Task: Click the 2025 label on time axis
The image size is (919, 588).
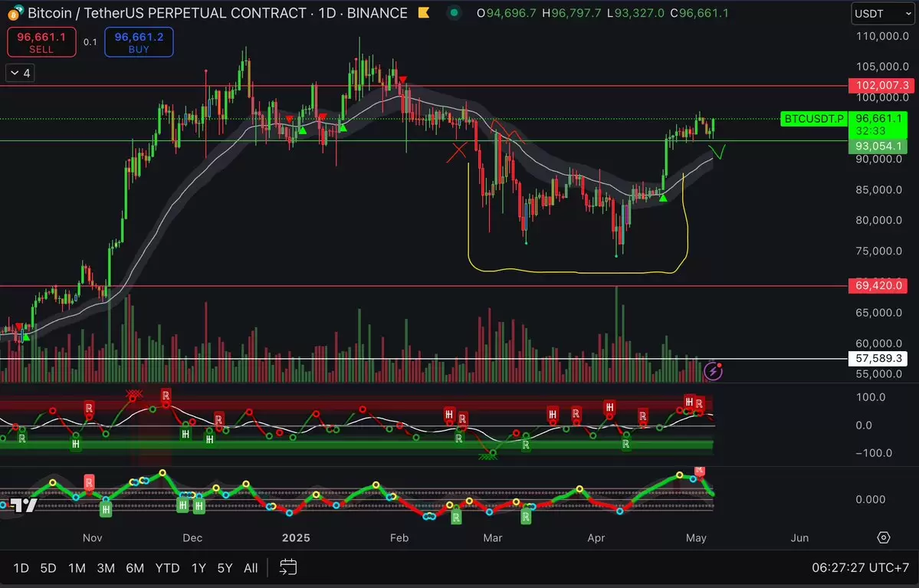Action: pyautogui.click(x=296, y=537)
